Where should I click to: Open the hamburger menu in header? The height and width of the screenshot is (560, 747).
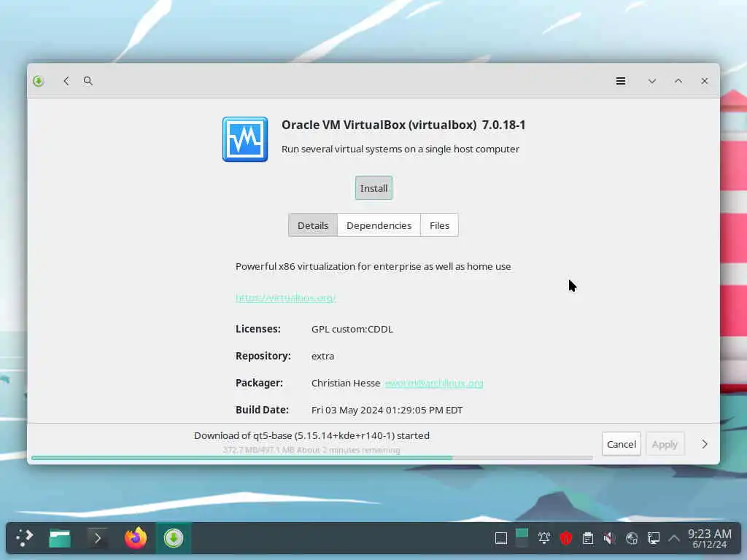pos(620,81)
